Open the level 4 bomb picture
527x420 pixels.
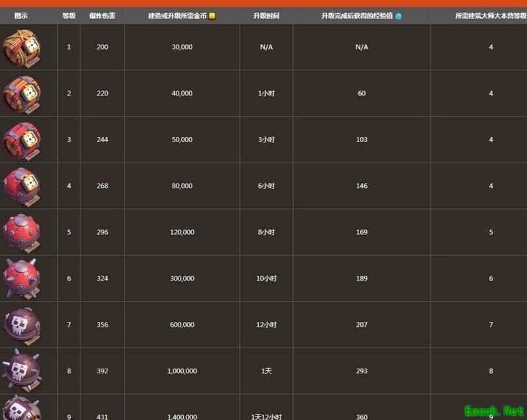click(23, 186)
